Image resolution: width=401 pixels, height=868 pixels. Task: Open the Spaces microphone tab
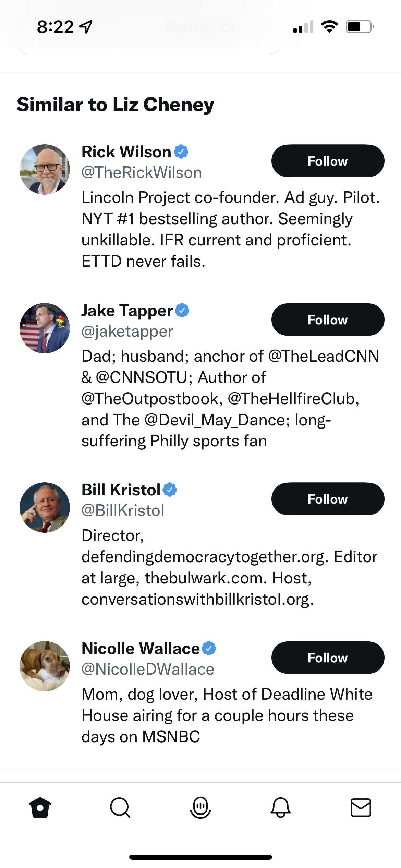click(x=200, y=807)
